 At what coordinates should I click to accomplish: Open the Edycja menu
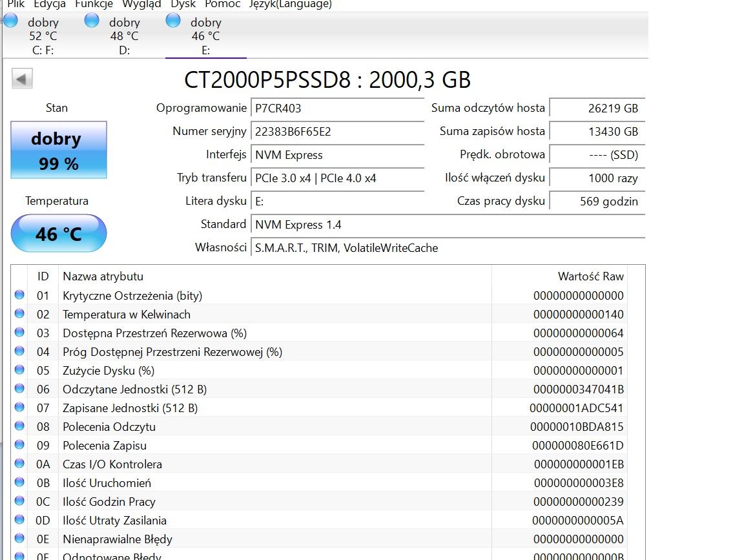pyautogui.click(x=50, y=5)
